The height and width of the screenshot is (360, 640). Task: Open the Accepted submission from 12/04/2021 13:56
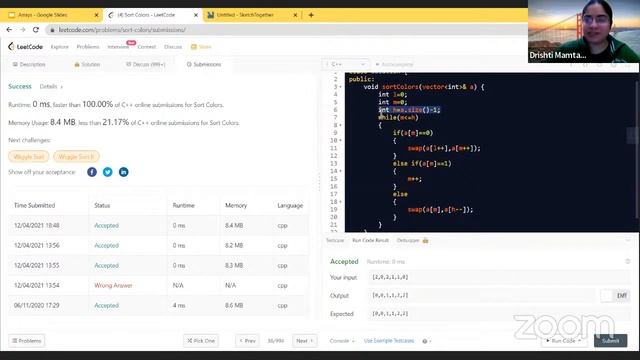[x=106, y=245]
